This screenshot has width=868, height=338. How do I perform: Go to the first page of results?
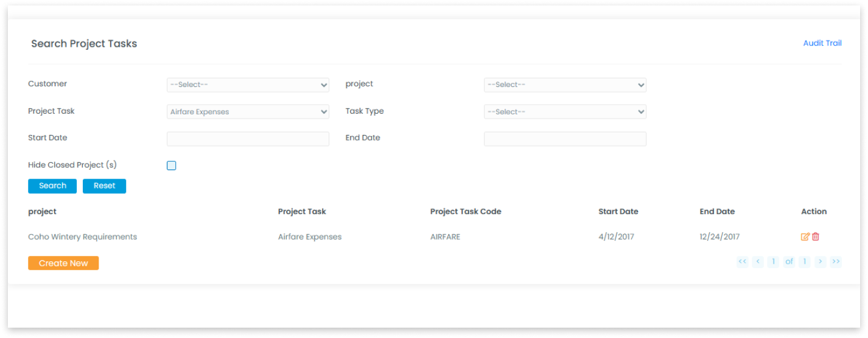(x=742, y=262)
